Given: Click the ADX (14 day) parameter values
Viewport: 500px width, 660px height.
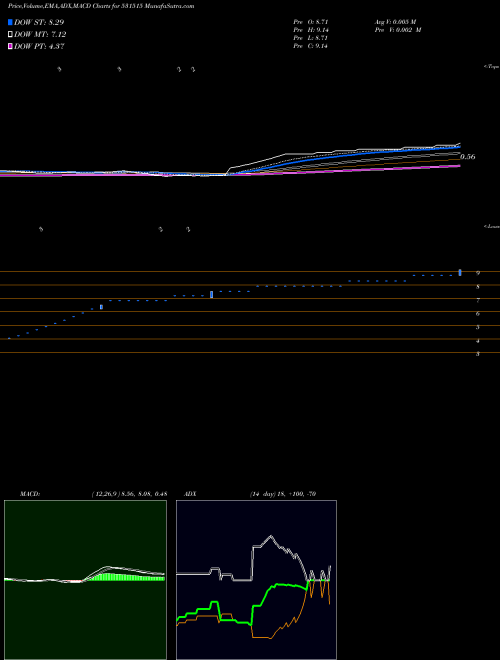Looking at the screenshot, I should tap(282, 494).
